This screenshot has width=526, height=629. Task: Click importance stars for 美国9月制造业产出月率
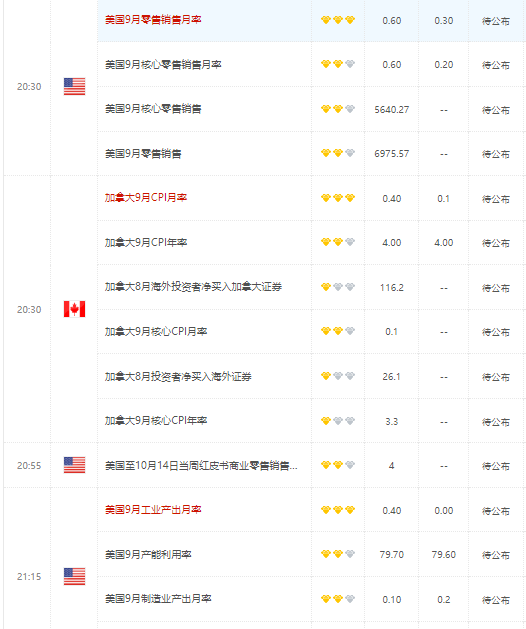[x=338, y=599]
